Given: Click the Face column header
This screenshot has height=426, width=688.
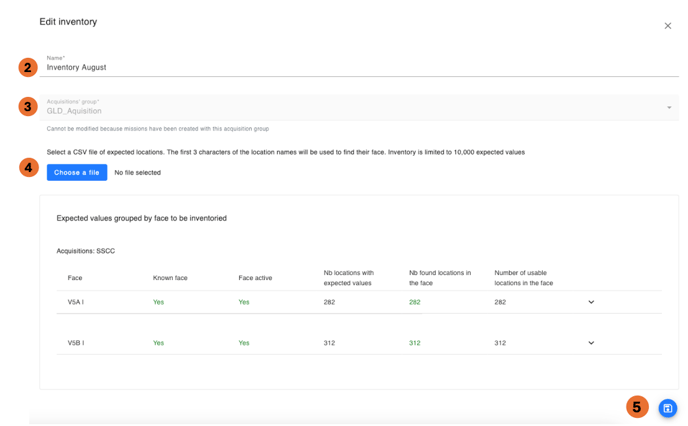Looking at the screenshot, I should coord(75,277).
